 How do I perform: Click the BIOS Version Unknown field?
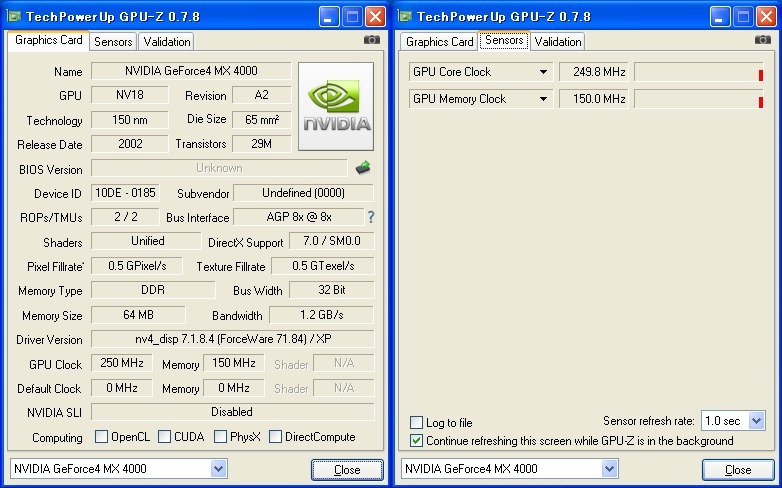tap(219, 168)
